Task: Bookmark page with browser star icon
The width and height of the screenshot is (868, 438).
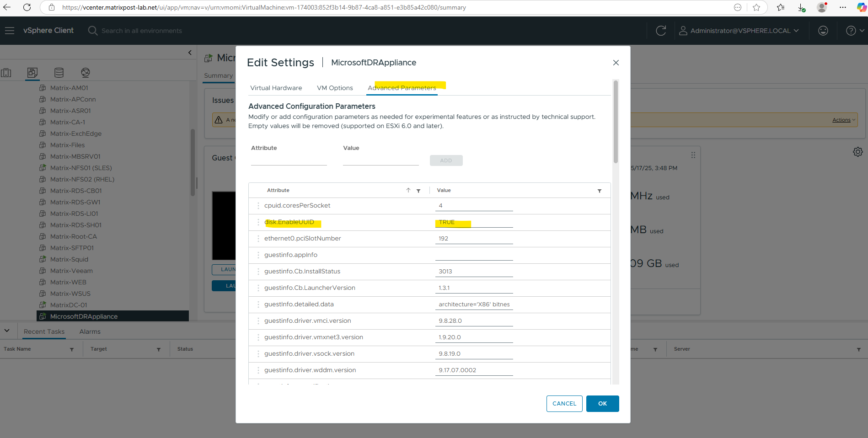Action: coord(756,7)
